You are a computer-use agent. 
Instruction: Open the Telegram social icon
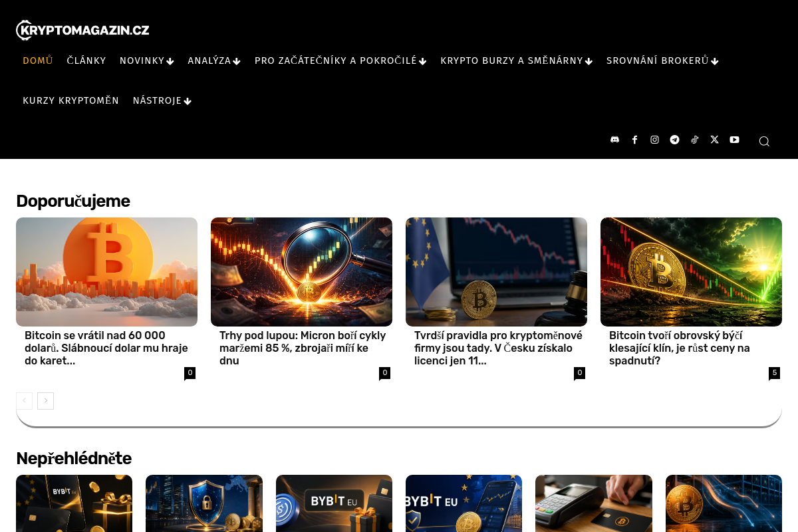674,140
